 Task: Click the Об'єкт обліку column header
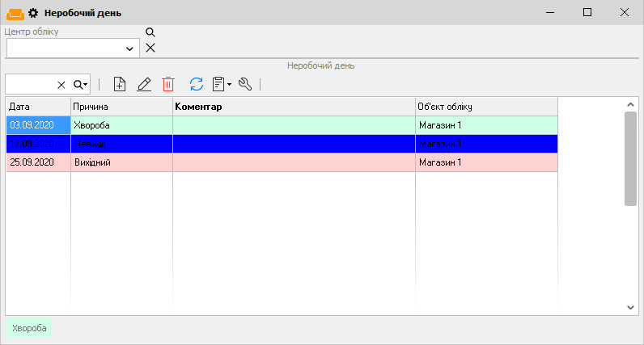pos(485,107)
